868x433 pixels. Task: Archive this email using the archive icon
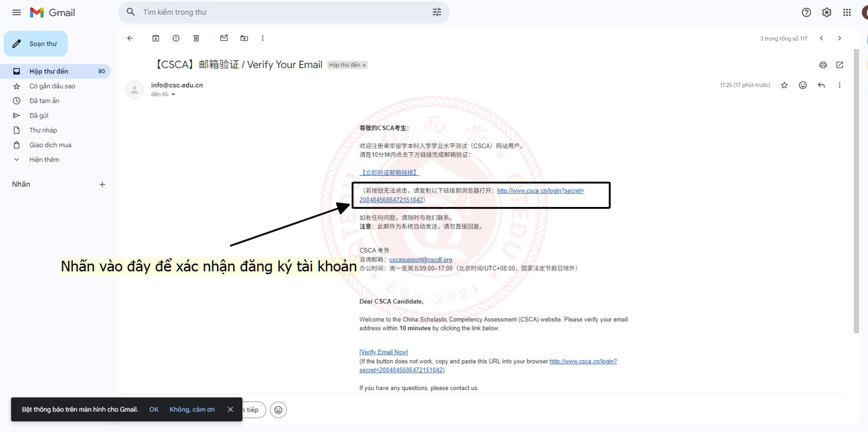(x=155, y=38)
